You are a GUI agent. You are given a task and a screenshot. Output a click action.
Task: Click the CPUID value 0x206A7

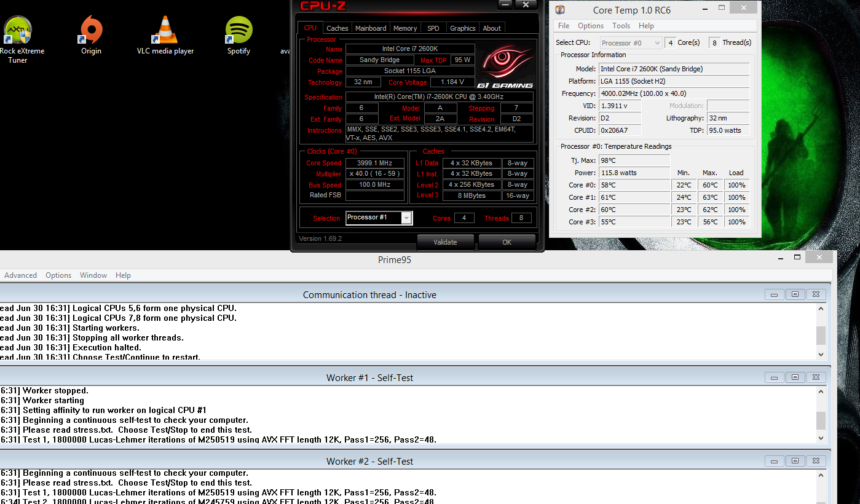coord(620,130)
